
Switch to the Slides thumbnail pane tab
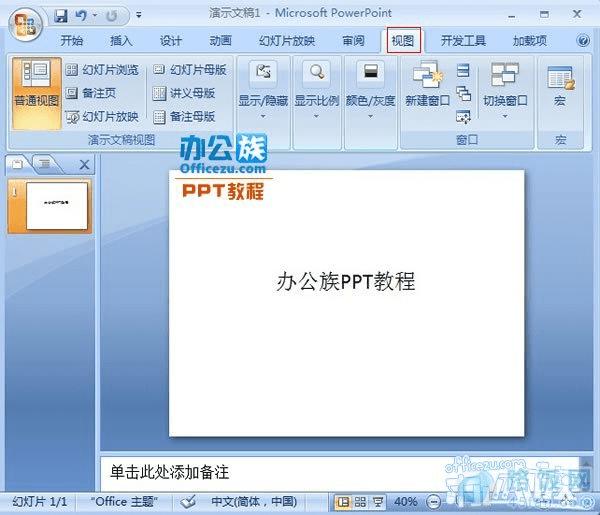17,165
